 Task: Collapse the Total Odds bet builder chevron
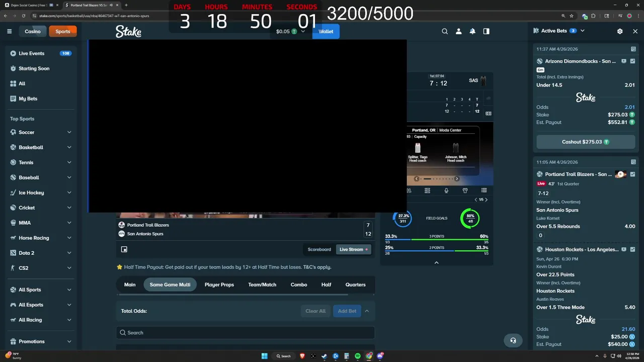click(367, 311)
